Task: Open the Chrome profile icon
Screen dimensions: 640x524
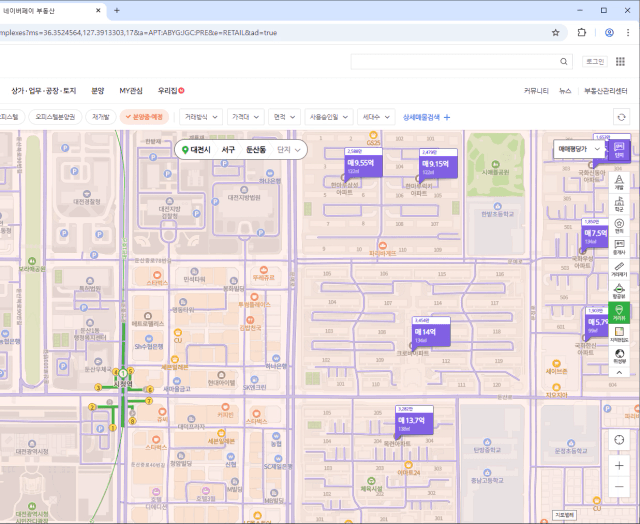Action: (609, 33)
